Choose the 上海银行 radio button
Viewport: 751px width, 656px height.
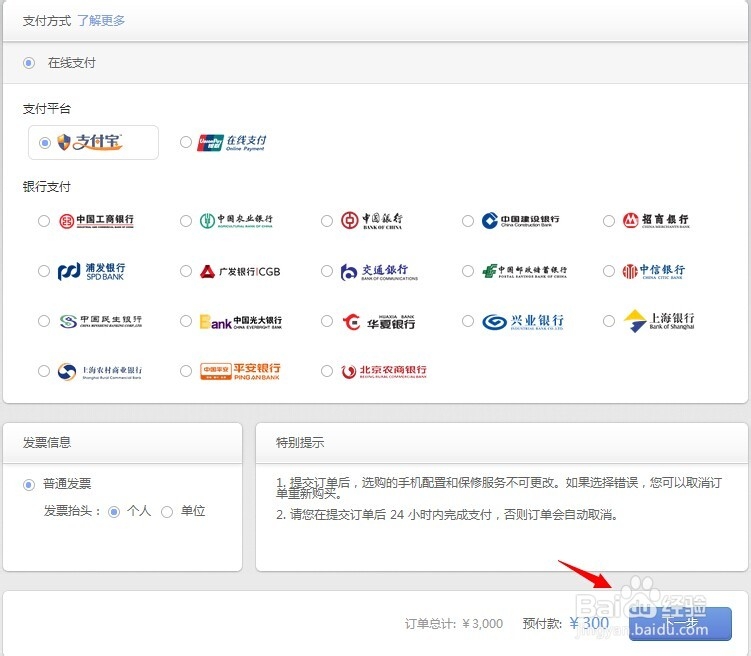coord(609,321)
